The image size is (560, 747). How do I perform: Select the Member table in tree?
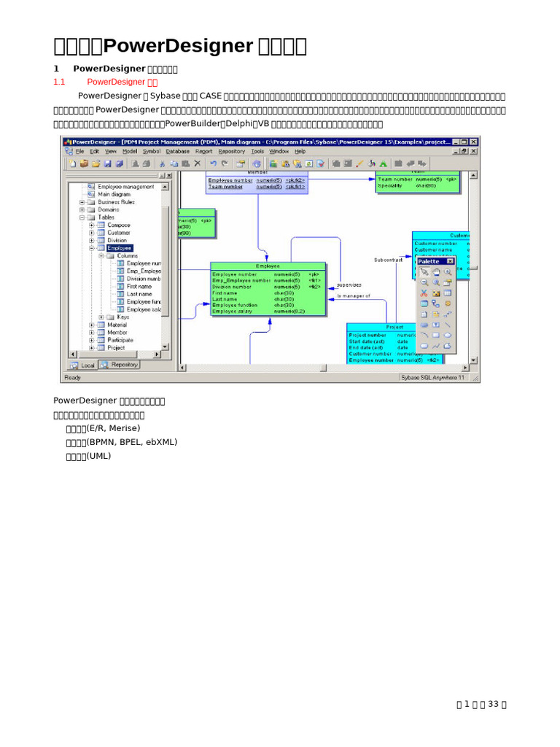tap(117, 333)
